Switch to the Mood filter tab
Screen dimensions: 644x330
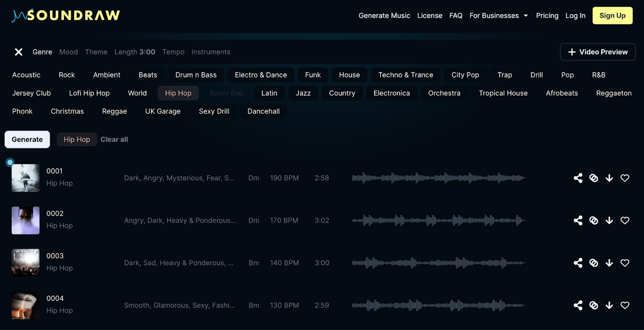coord(68,52)
